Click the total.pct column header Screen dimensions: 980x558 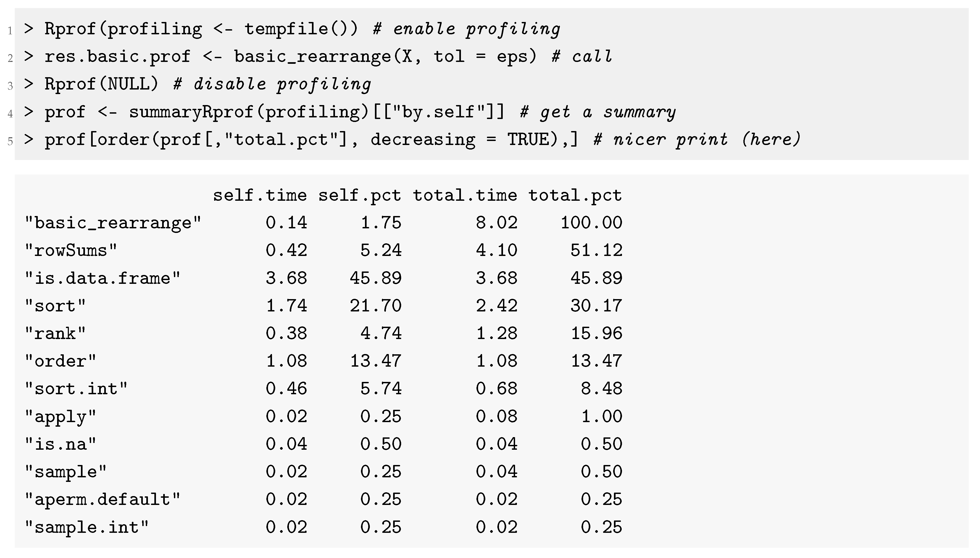tap(575, 195)
